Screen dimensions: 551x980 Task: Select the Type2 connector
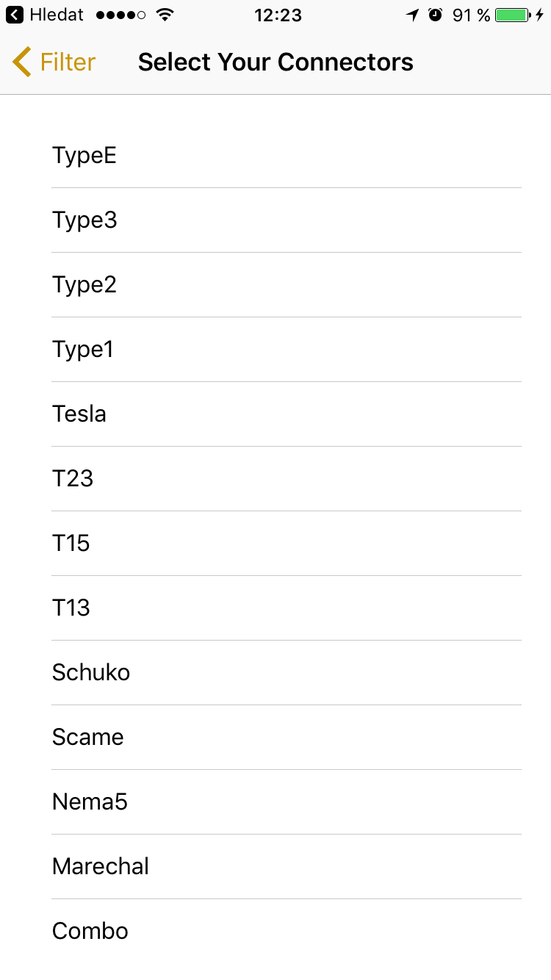(287, 285)
